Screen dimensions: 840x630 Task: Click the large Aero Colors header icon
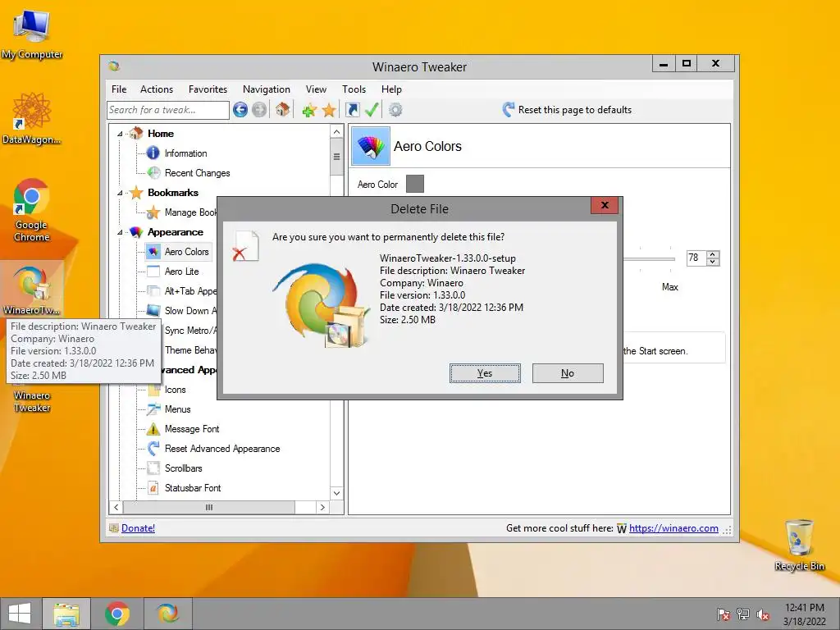pos(371,146)
